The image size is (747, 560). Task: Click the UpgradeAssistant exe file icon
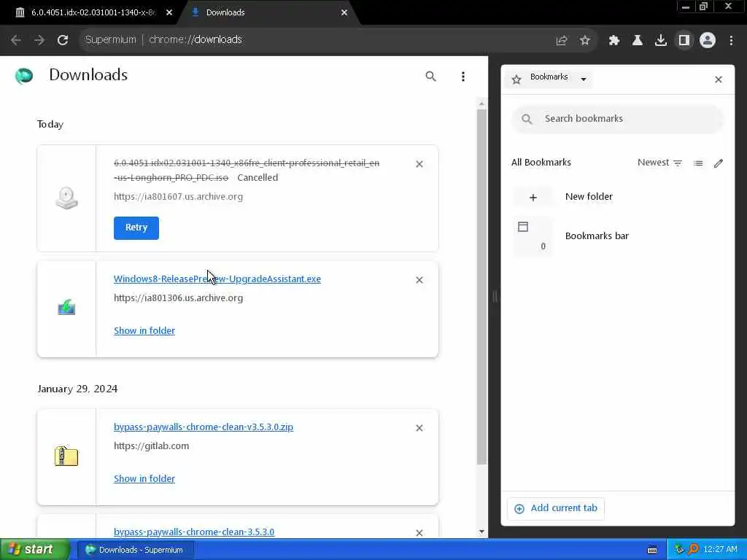(66, 308)
